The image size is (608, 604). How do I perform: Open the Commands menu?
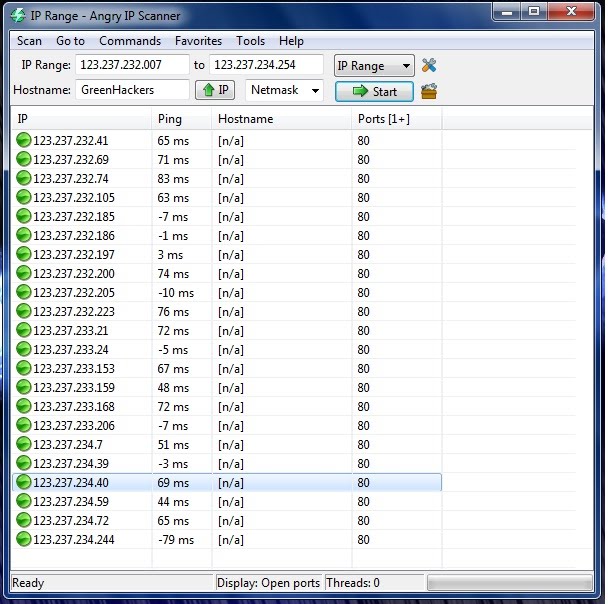point(130,41)
